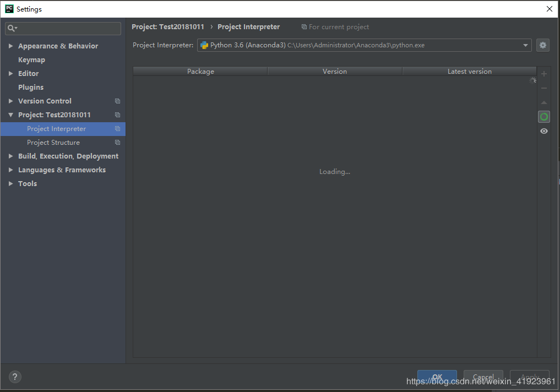Expand the Editor section arrow

pyautogui.click(x=10, y=74)
